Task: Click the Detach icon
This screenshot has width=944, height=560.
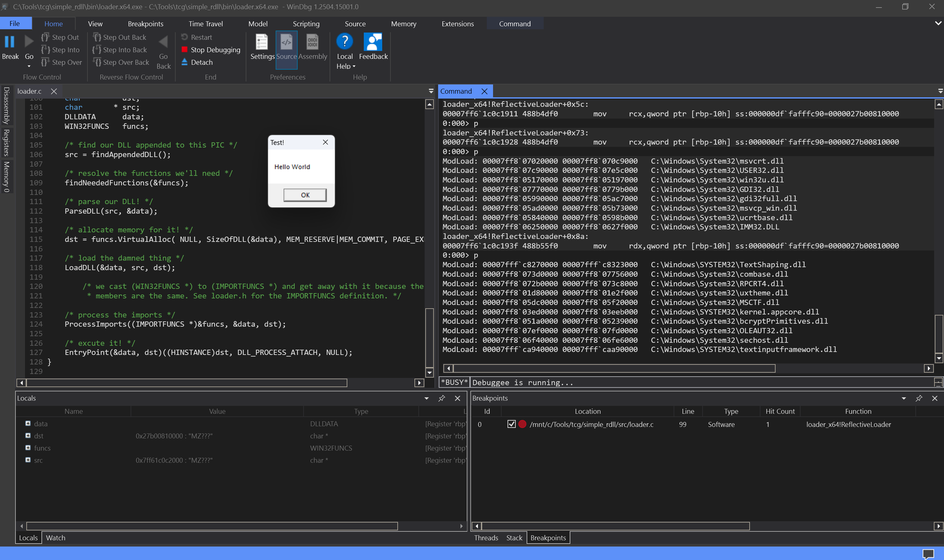Action: (185, 62)
